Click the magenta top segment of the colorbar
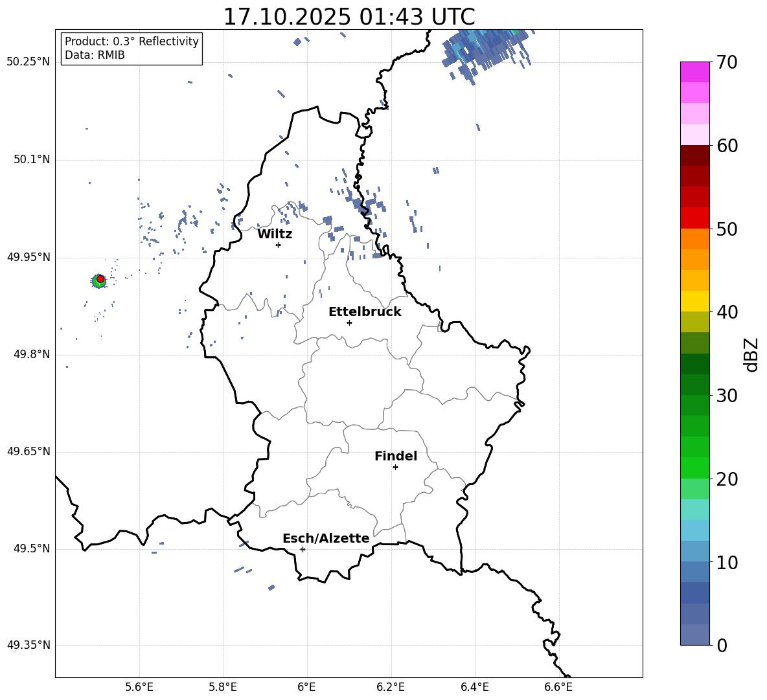Image resolution: width=767 pixels, height=700 pixels. pyautogui.click(x=694, y=72)
